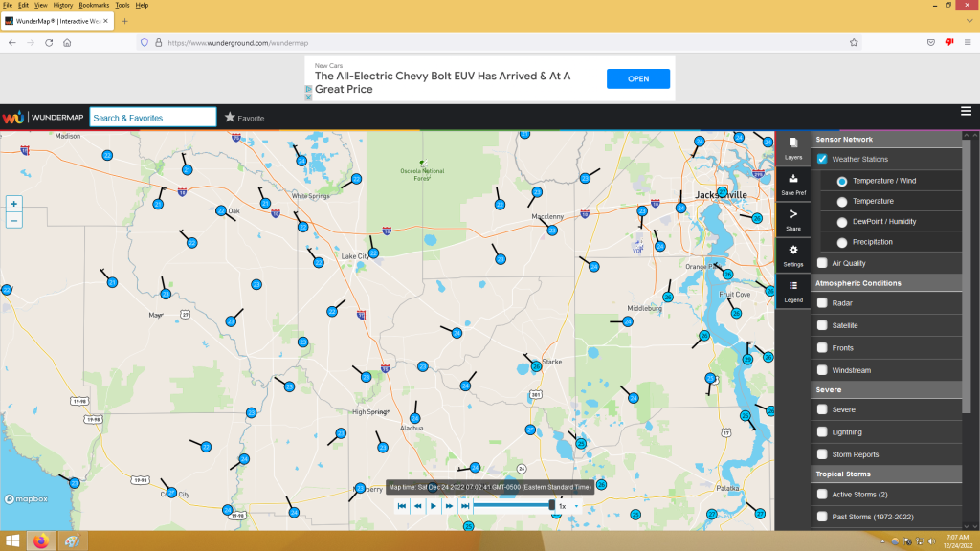Go to Firefox home page
Image resolution: width=980 pixels, height=551 pixels.
pyautogui.click(x=67, y=42)
